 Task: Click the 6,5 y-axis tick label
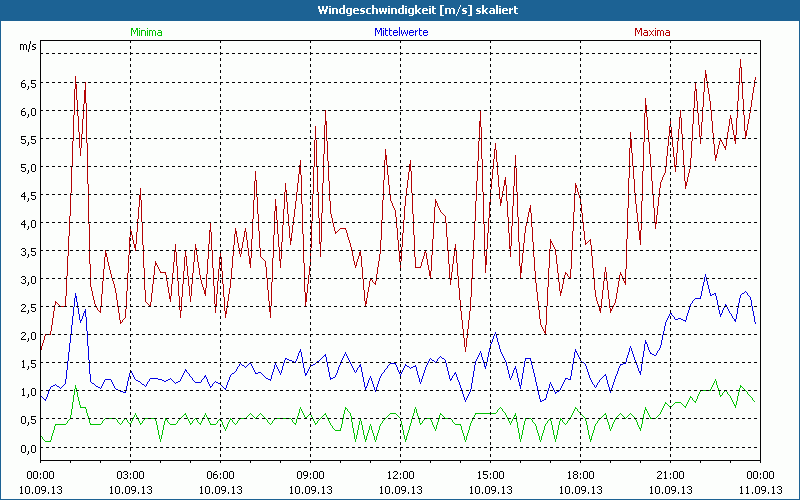27,83
